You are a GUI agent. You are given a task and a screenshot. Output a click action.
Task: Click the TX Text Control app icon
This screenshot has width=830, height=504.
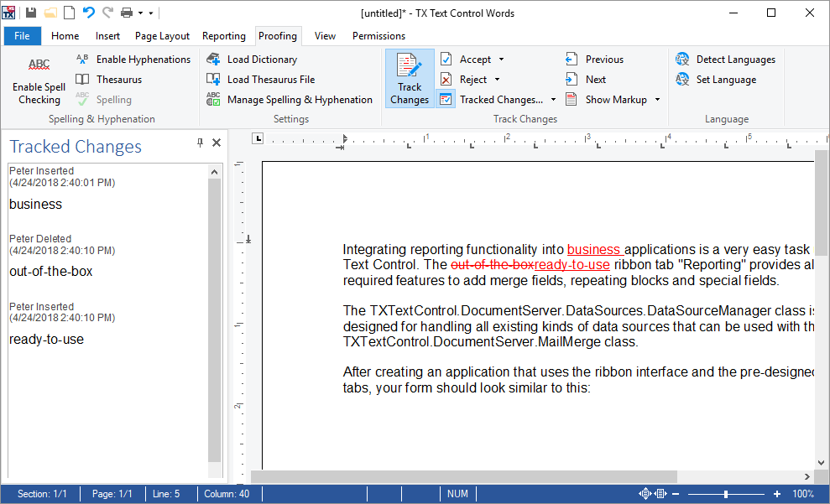click(x=8, y=13)
